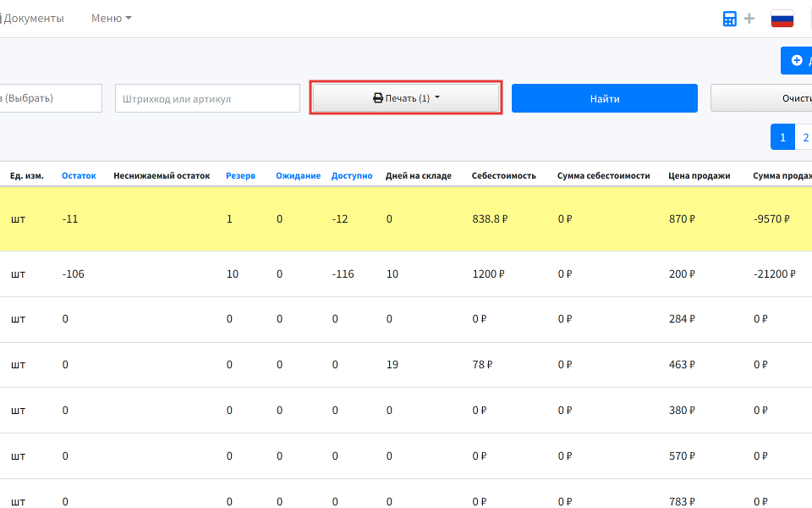Sort table by Ожидание column

click(298, 176)
